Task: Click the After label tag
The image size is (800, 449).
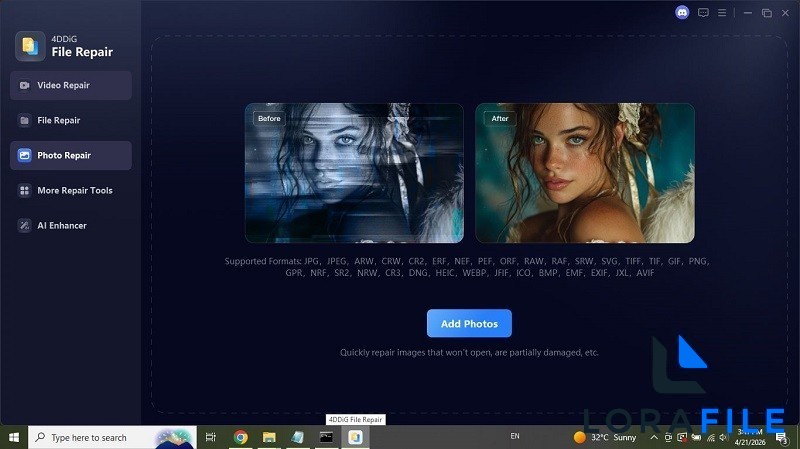Action: point(499,118)
